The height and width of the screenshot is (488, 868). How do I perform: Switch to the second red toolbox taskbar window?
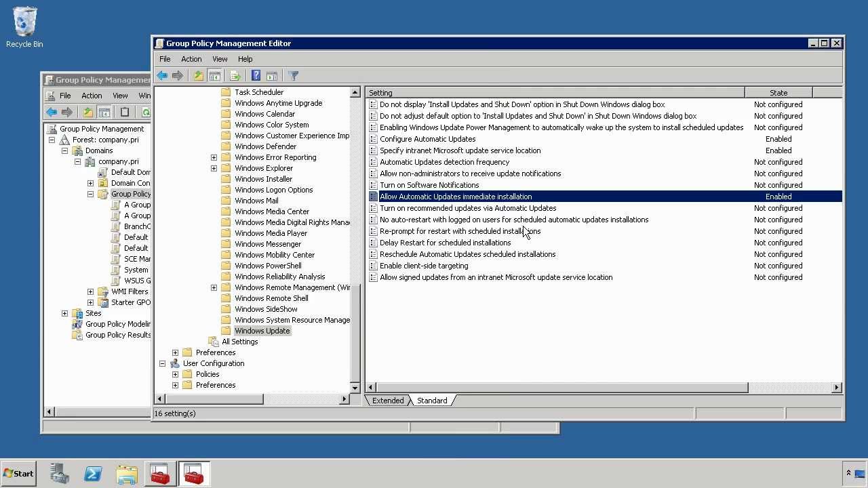[194, 474]
